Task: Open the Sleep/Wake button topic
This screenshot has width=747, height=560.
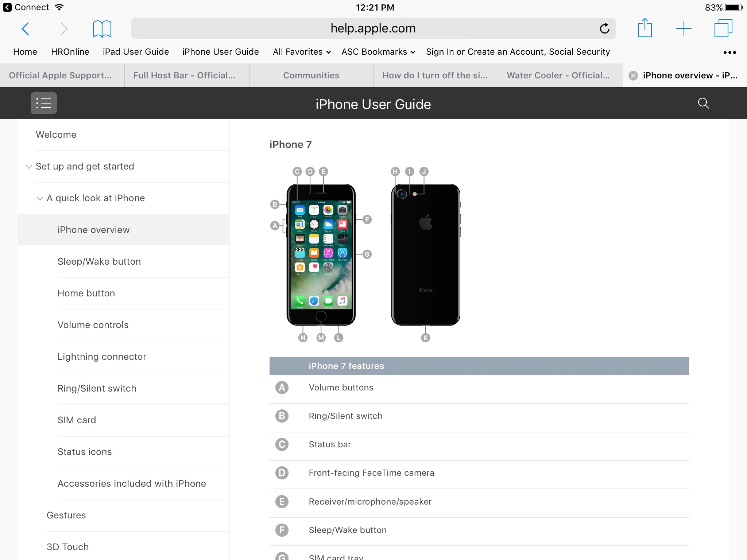Action: (99, 261)
